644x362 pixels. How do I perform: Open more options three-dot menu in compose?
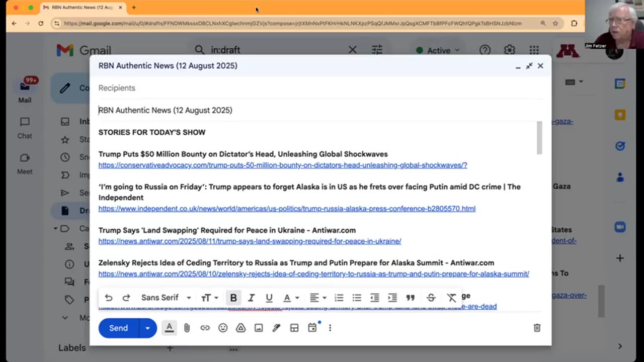pyautogui.click(x=330, y=328)
